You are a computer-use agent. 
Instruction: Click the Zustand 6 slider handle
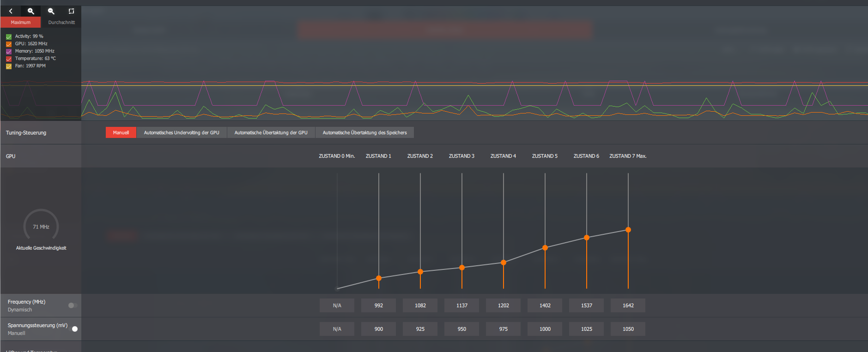tap(587, 238)
